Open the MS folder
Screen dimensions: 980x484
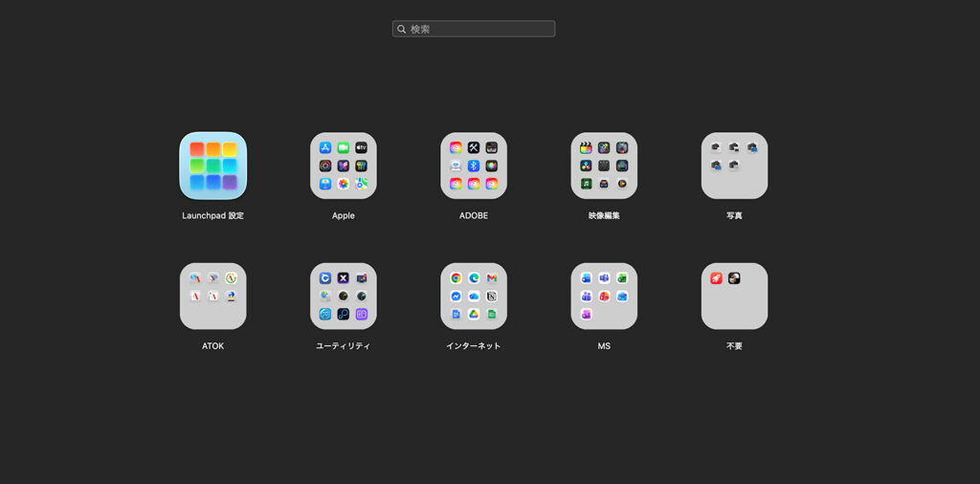click(x=604, y=297)
